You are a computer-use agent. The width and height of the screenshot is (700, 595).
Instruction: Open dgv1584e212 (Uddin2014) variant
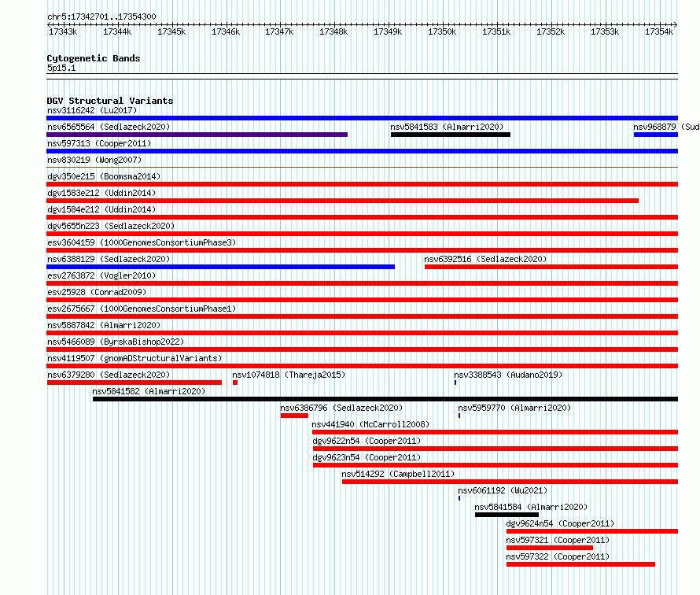tap(101, 209)
